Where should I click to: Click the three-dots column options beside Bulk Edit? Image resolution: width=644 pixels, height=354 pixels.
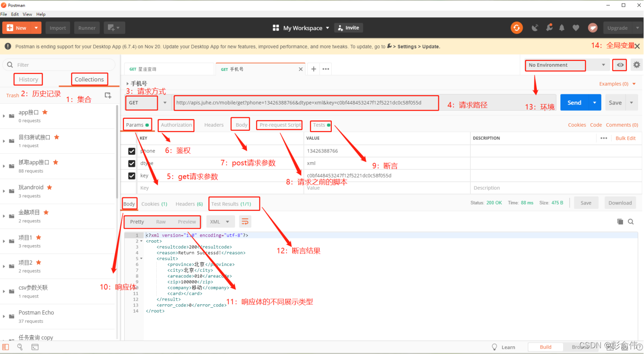click(604, 138)
